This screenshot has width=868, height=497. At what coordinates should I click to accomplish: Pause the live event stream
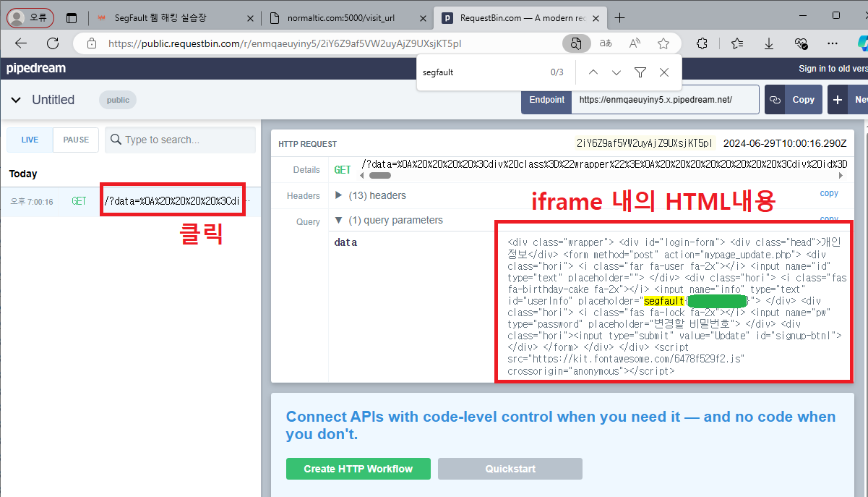pos(75,139)
